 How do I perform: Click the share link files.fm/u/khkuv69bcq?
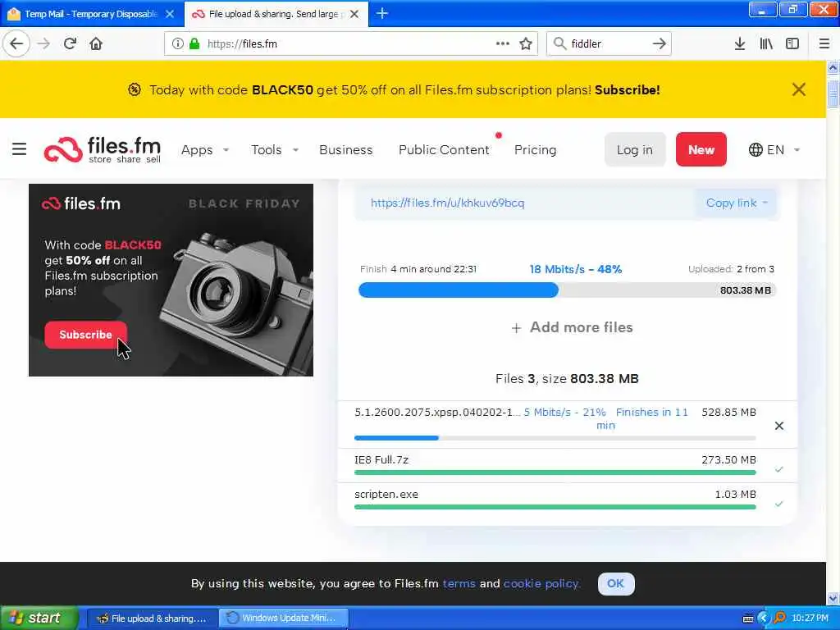pyautogui.click(x=447, y=203)
